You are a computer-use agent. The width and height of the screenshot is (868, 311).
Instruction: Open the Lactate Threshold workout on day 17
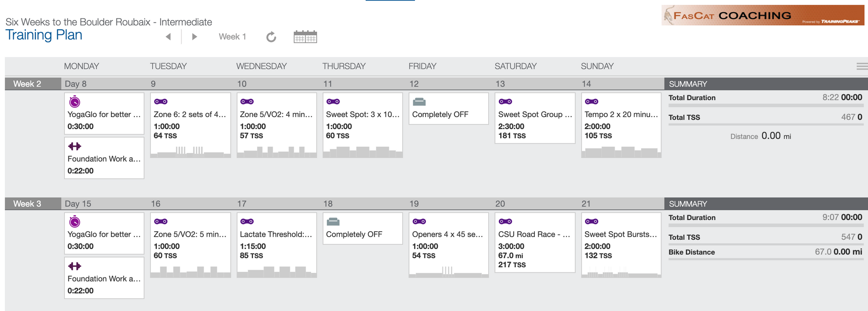click(x=277, y=245)
